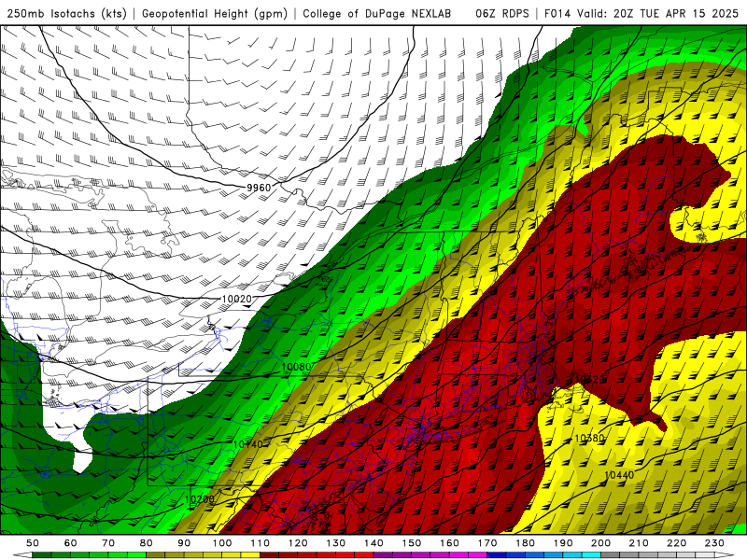Click the 210 value on the color scale
The image size is (747, 560).
[639, 543]
